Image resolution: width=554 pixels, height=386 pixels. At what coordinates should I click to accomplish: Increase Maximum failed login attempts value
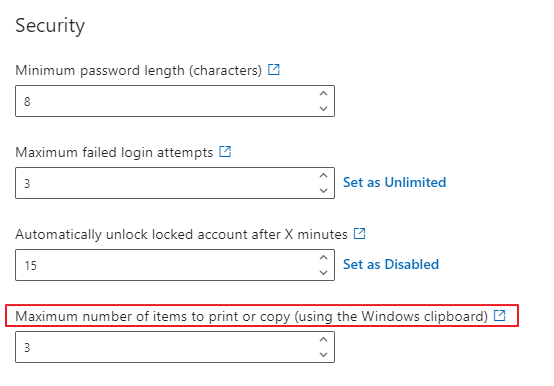click(x=323, y=176)
